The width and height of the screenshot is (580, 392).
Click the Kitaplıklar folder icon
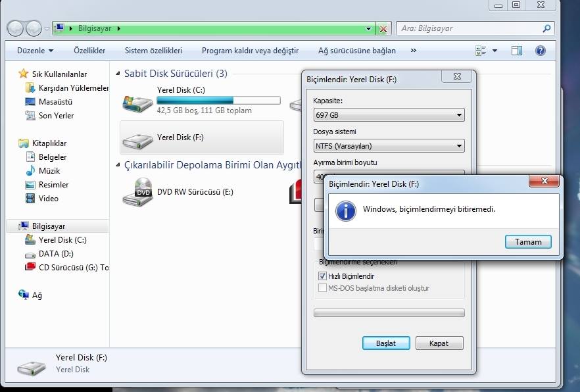tap(23, 143)
